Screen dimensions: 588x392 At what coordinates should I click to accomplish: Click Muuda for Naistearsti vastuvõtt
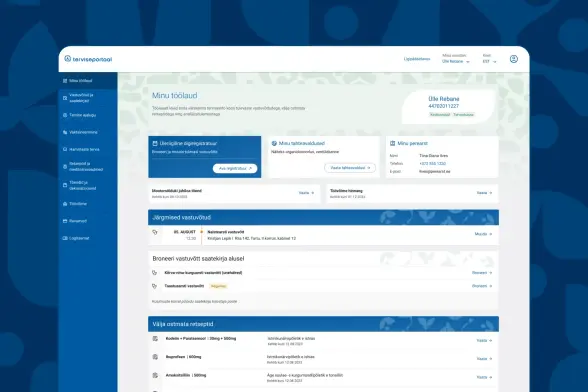coord(483,234)
